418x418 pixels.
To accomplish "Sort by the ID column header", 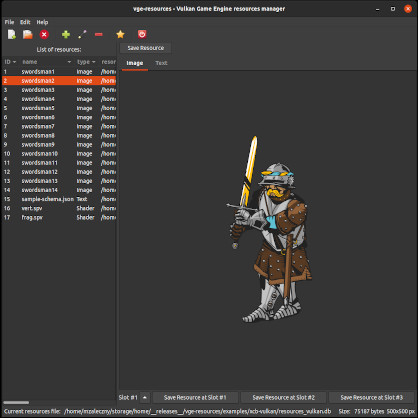I will tap(10, 62).
